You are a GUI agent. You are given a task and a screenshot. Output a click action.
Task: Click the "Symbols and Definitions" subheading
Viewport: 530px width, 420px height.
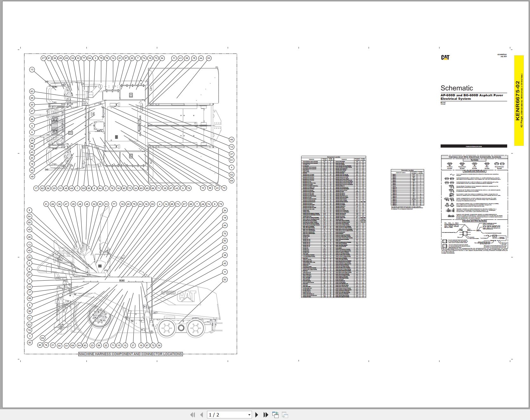point(474,171)
